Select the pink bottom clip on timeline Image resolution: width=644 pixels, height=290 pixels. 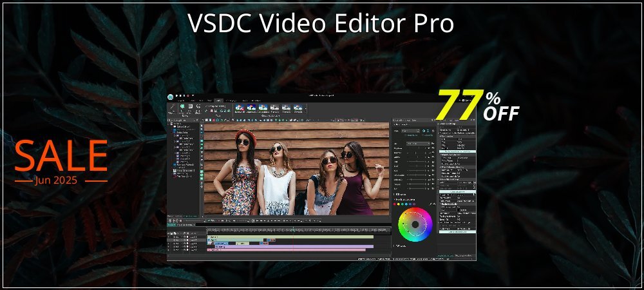pyautogui.click(x=287, y=250)
